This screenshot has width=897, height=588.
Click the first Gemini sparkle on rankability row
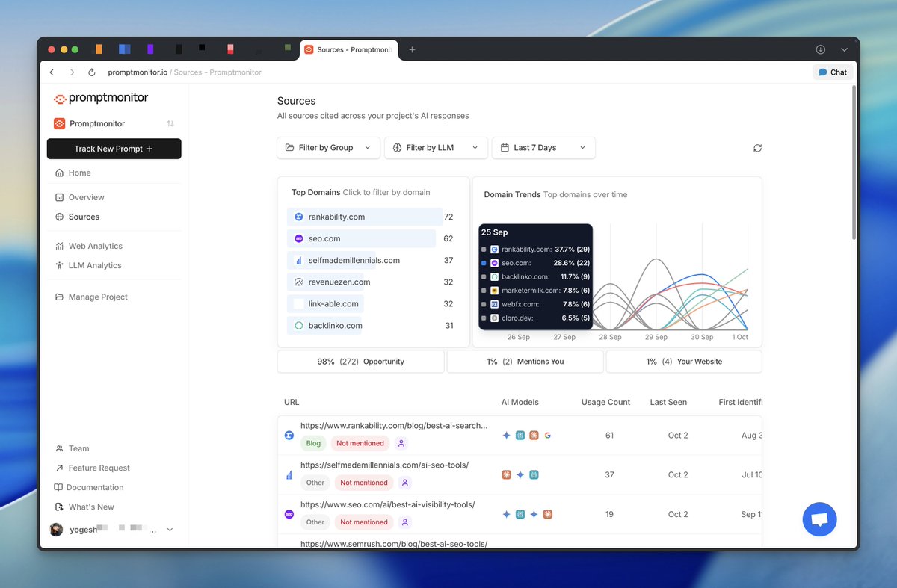(x=506, y=435)
